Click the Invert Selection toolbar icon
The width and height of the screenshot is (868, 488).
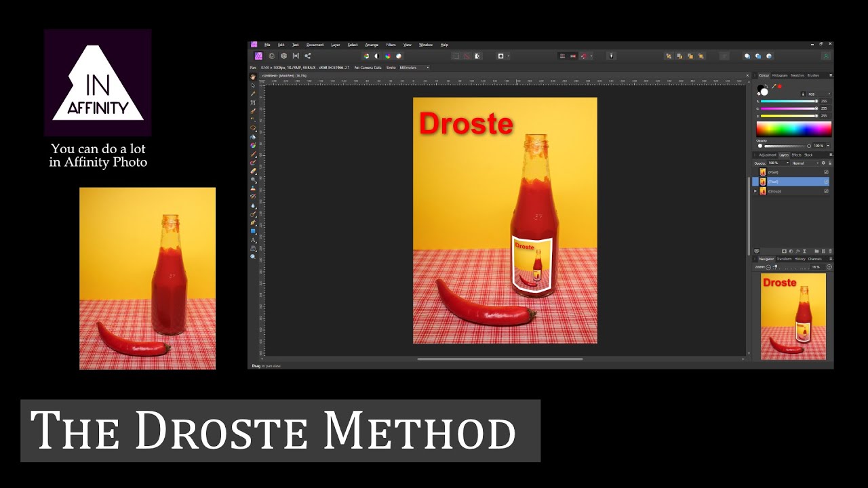477,56
